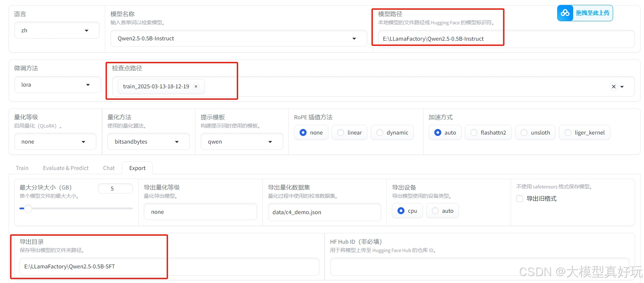Image resolution: width=644 pixels, height=283 pixels.
Task: Click the max shard size slider handle
Action: (x=28, y=209)
